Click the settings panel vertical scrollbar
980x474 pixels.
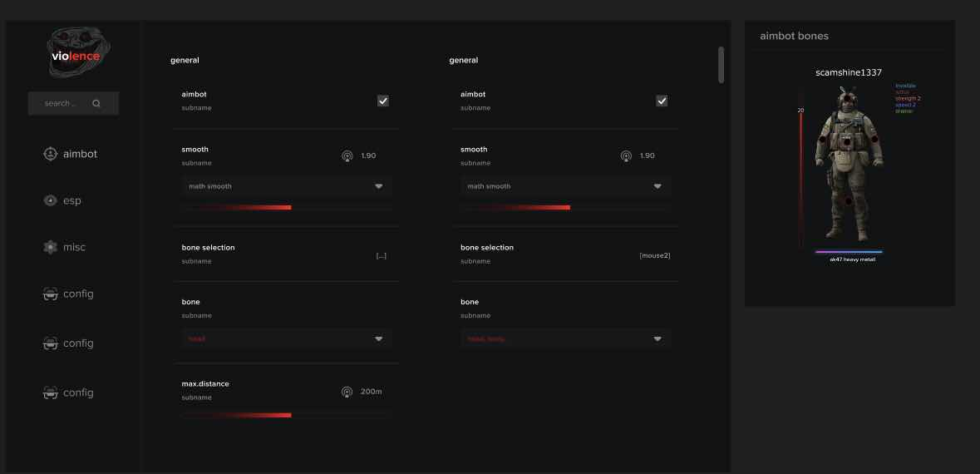point(721,65)
